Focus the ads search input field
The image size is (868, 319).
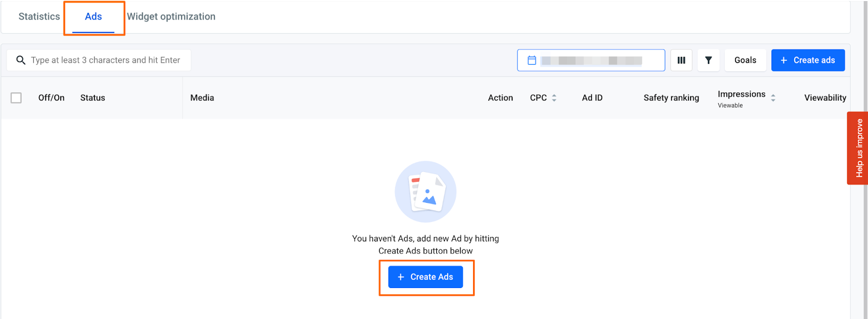(x=105, y=60)
